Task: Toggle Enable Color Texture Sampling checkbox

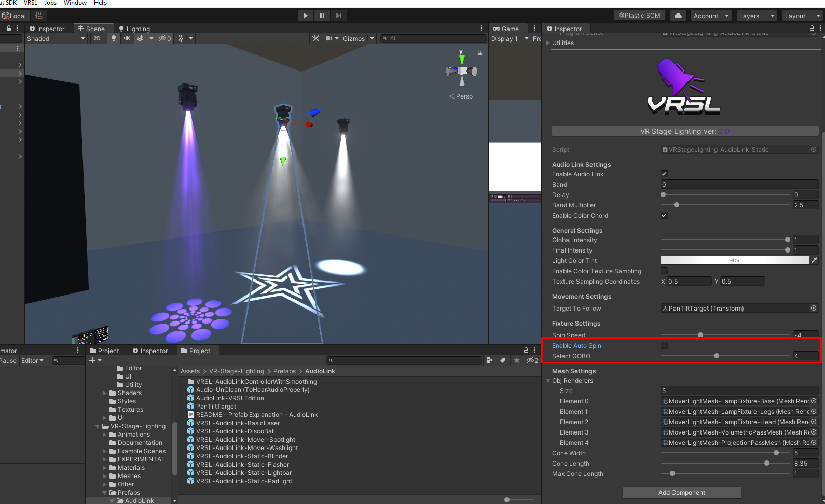Action: pyautogui.click(x=664, y=271)
